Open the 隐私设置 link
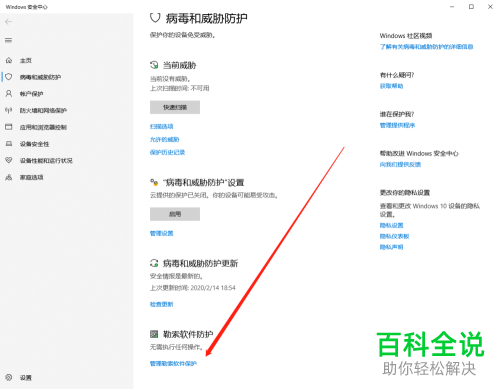This screenshot has width=500, height=389. (x=392, y=225)
